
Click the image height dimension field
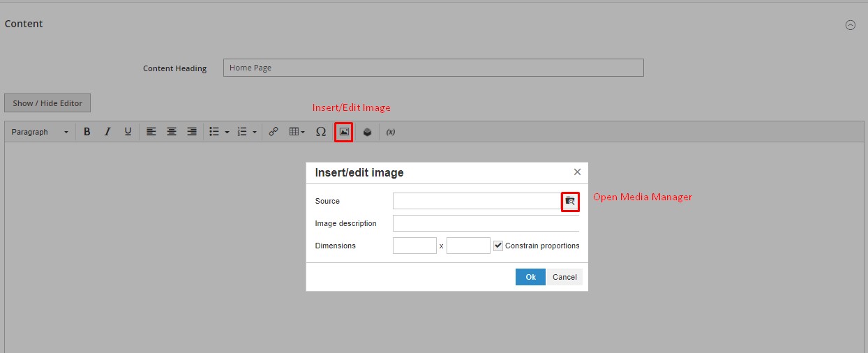(x=468, y=246)
